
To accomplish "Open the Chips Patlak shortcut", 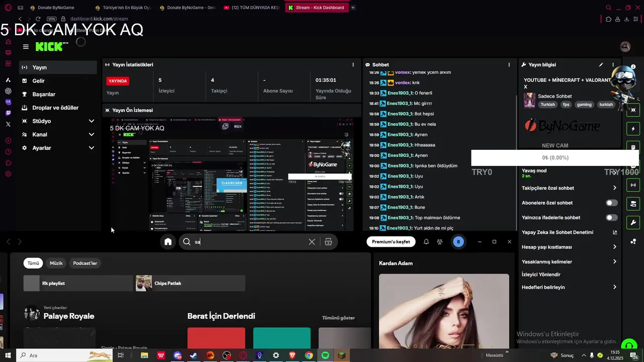I will tap(190, 284).
